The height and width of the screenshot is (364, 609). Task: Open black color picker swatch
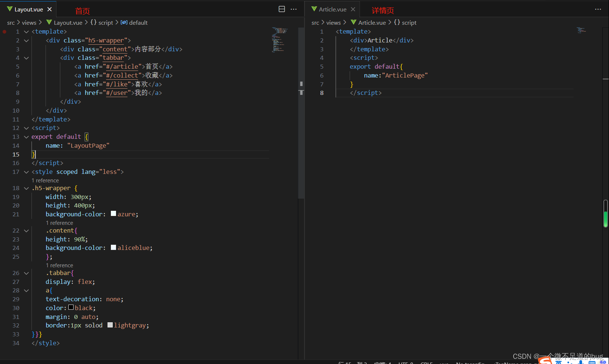[71, 307]
